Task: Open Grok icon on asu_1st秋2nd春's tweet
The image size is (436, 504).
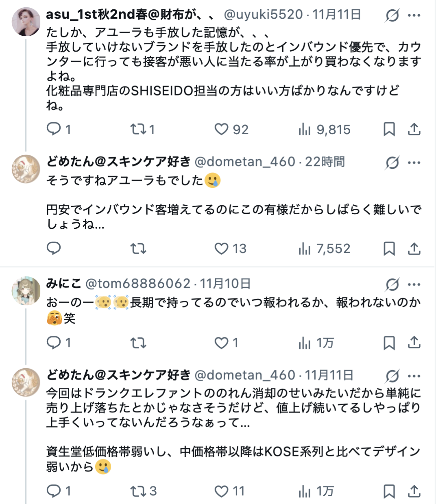Action: [392, 15]
